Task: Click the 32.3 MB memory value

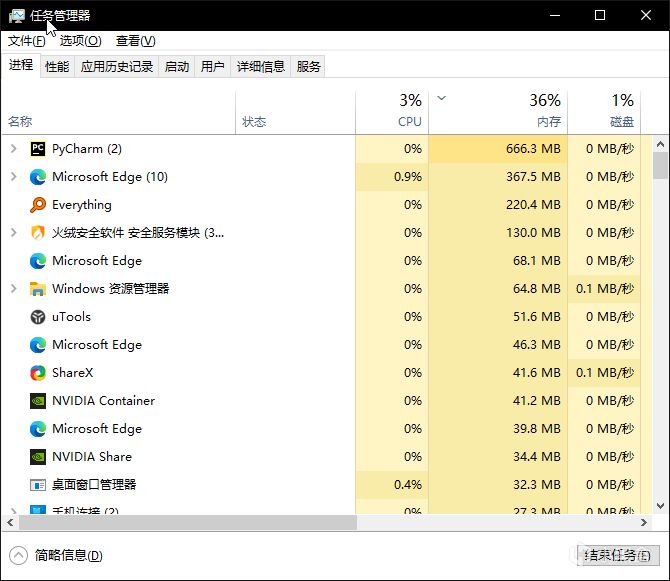Action: click(537, 485)
